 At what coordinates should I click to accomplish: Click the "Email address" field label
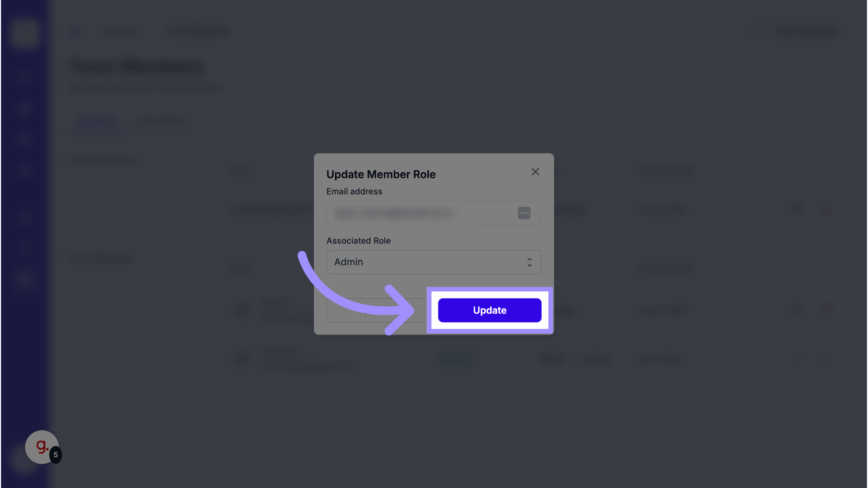tap(354, 192)
